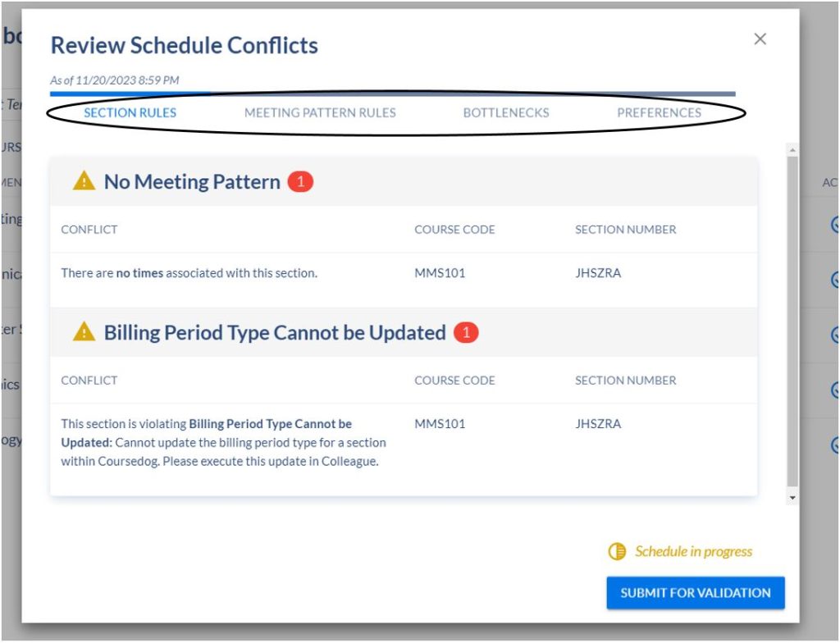Screen dimensions: 840x643
Task: Click the Schedule in progress status text
Action: [x=693, y=552]
